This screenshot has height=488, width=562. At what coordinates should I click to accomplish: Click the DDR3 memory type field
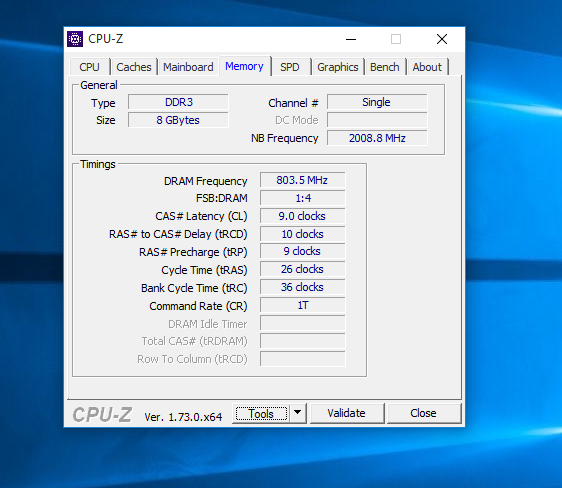(178, 102)
